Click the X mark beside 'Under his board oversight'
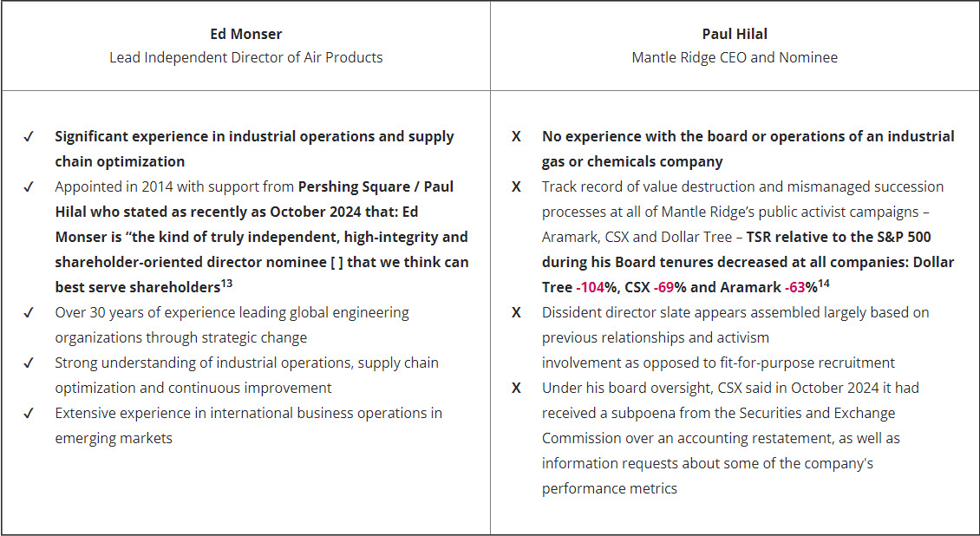Screen dimensions: 980x536 (x=516, y=388)
